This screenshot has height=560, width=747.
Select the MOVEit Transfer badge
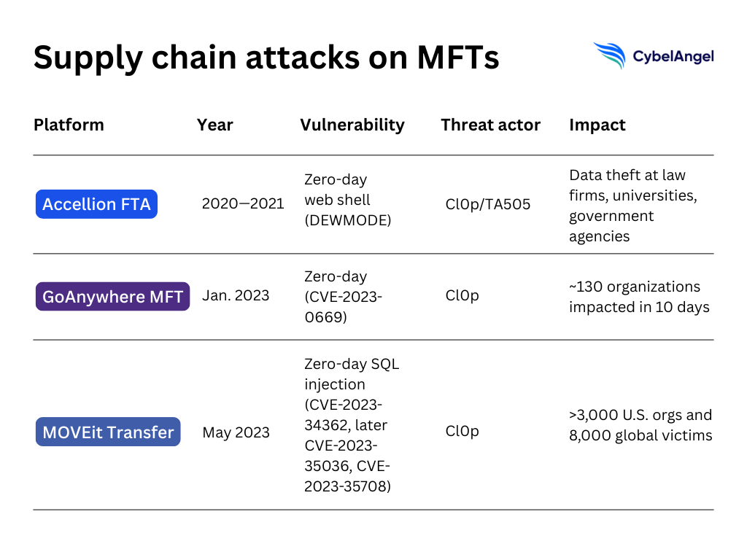108,432
